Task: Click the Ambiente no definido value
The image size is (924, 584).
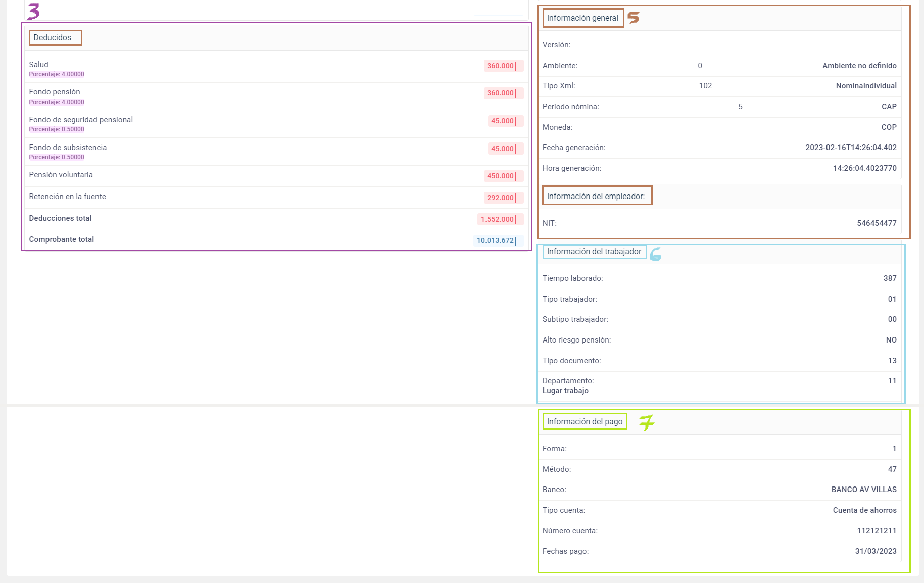Action: click(x=859, y=66)
